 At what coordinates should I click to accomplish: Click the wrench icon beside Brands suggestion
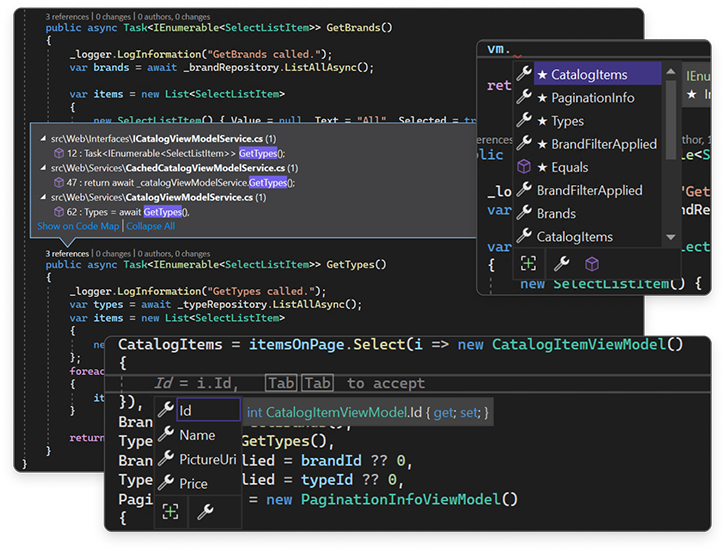524,213
